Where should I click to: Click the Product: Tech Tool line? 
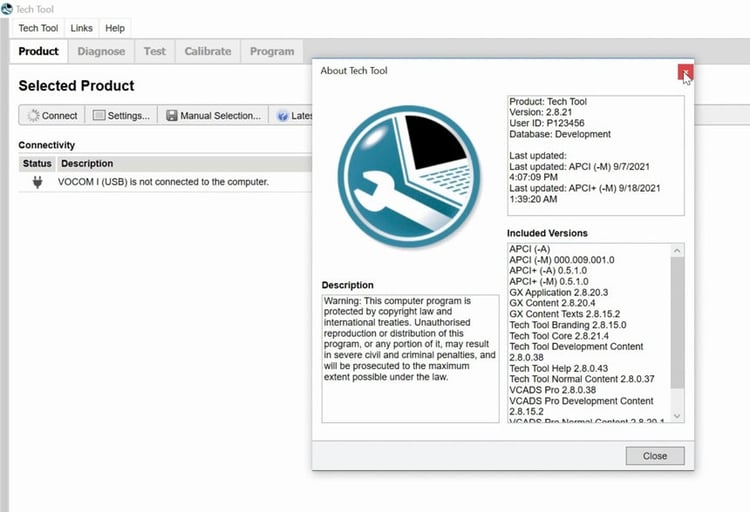pos(548,101)
